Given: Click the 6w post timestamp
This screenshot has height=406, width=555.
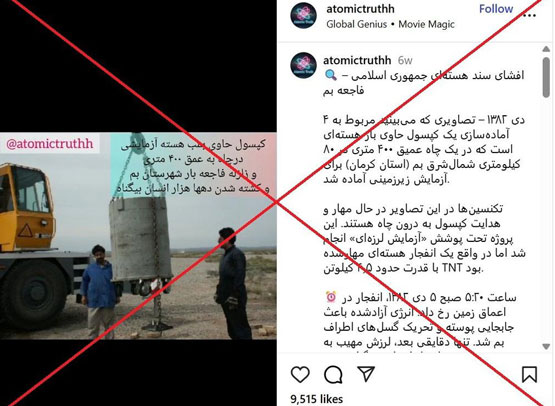Looking at the screenshot, I should 405,61.
